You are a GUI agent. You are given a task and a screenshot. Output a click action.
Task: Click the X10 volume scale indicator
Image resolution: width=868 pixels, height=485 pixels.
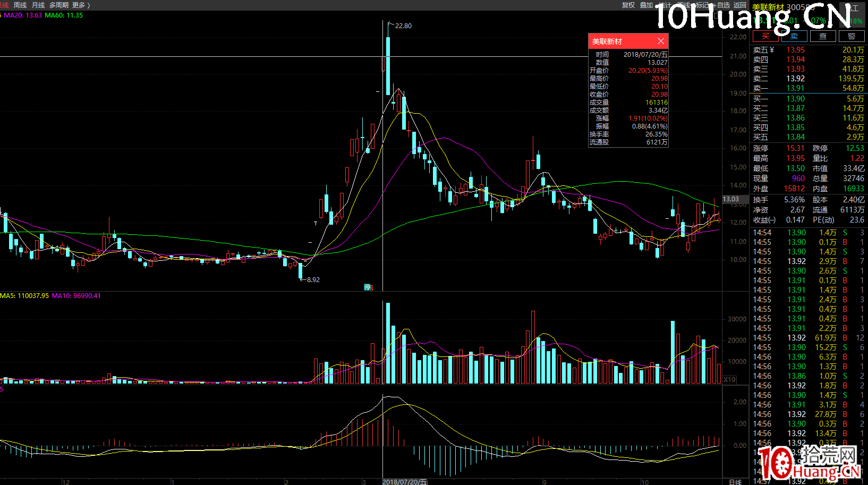coord(729,379)
